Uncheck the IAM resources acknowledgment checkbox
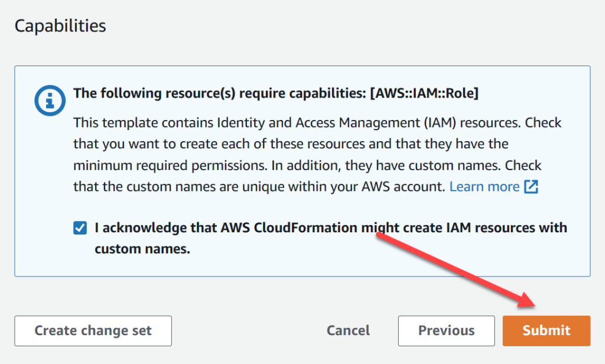The height and width of the screenshot is (364, 605). (80, 227)
